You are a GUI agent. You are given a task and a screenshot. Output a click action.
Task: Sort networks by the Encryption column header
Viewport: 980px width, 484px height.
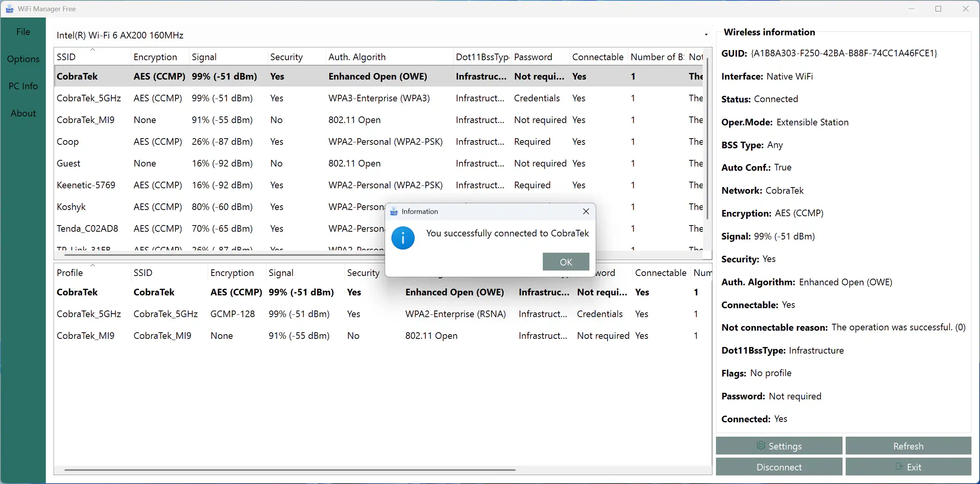155,57
